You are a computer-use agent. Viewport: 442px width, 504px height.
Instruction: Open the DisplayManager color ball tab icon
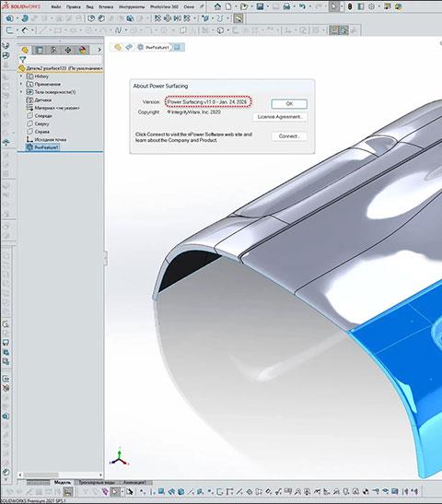pyautogui.click(x=83, y=50)
